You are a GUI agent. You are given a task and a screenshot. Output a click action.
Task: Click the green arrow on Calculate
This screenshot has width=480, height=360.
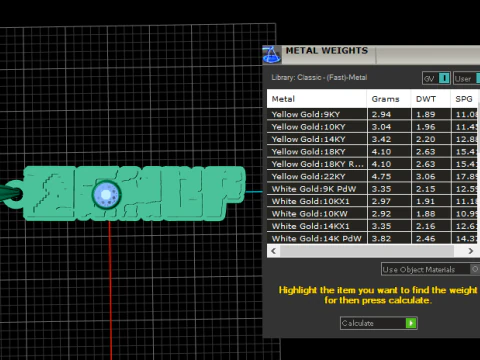point(411,323)
